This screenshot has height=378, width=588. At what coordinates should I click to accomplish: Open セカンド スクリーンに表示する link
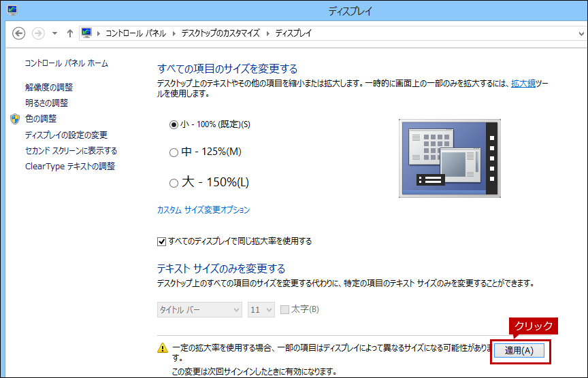pos(71,151)
